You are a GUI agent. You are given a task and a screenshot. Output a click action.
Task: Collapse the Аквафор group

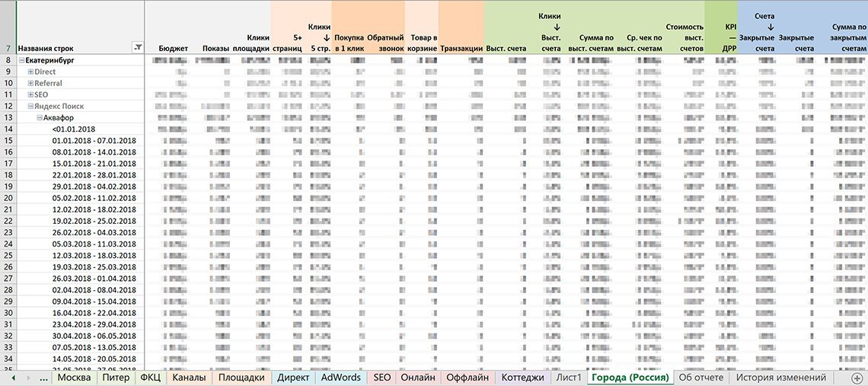pyautogui.click(x=40, y=117)
